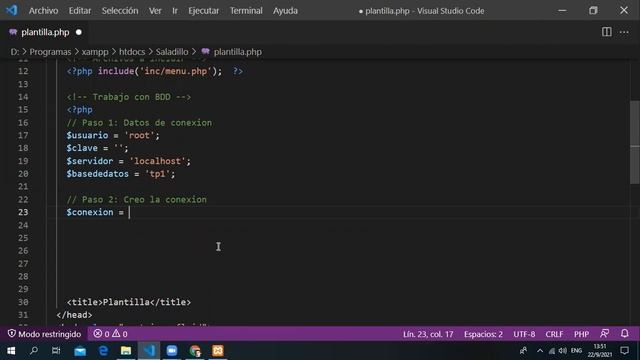Viewport: 640px width, 360px height.
Task: Open Task View on the taskbar
Action: coord(56,351)
